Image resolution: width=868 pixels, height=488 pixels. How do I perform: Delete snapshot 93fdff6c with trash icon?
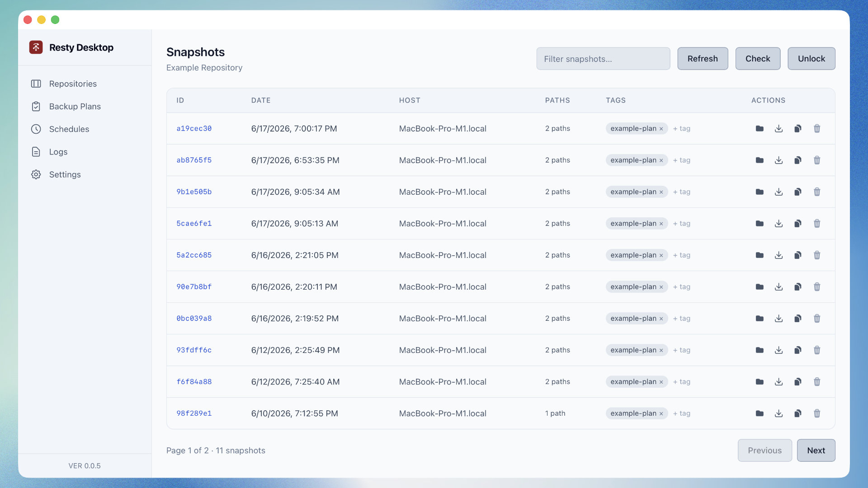click(817, 350)
